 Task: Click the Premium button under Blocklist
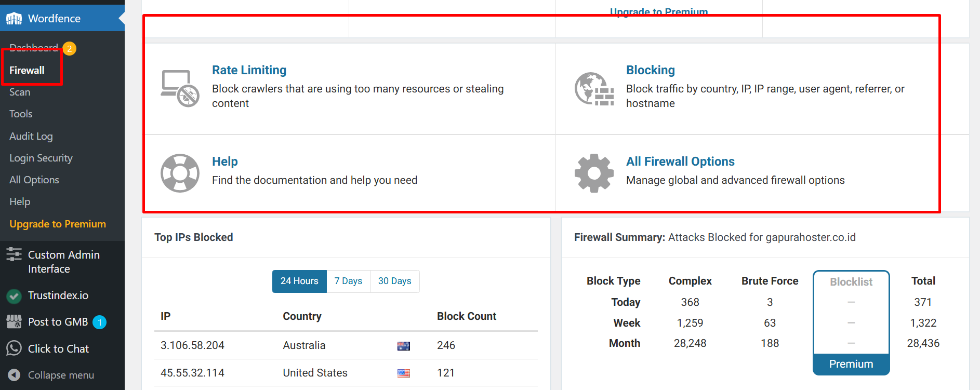(851, 364)
